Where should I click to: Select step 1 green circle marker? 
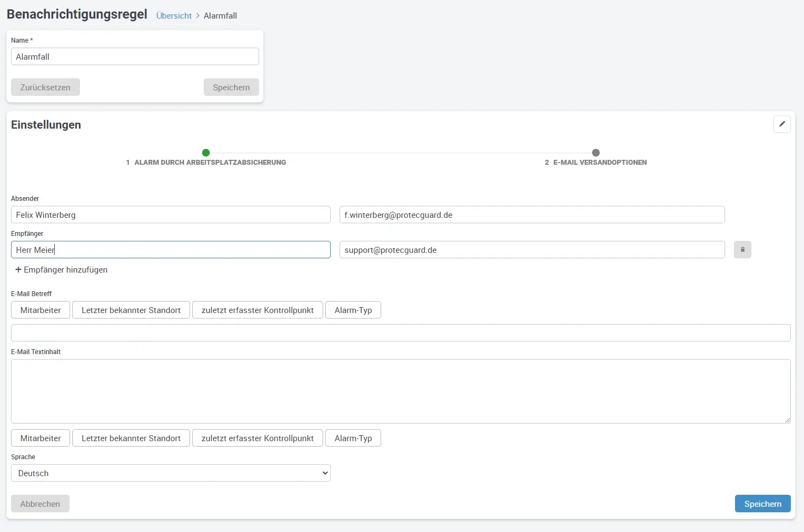pos(206,153)
